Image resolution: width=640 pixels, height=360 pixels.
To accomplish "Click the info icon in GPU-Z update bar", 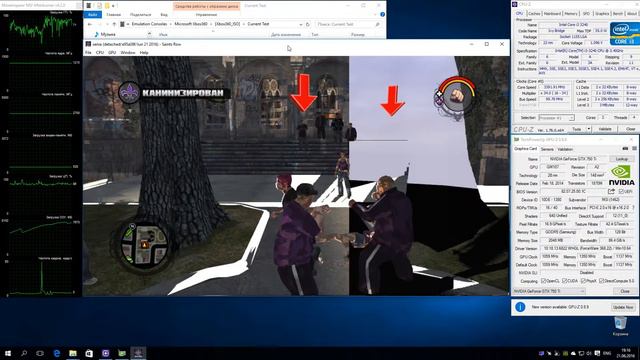I will coord(520,307).
